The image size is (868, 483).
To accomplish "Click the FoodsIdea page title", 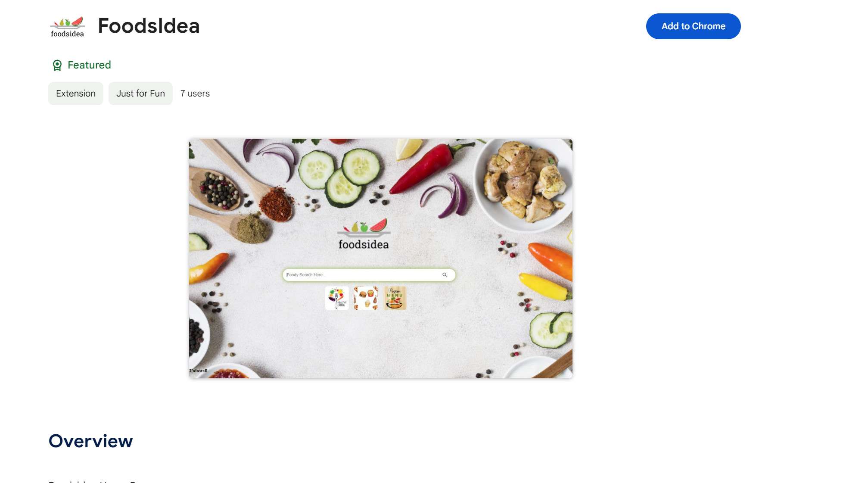I will coord(149,26).
